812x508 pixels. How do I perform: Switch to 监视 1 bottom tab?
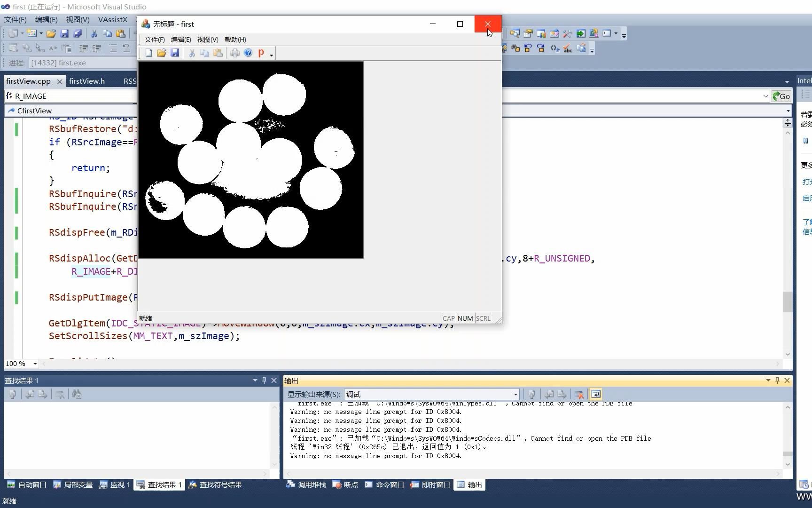tap(114, 484)
